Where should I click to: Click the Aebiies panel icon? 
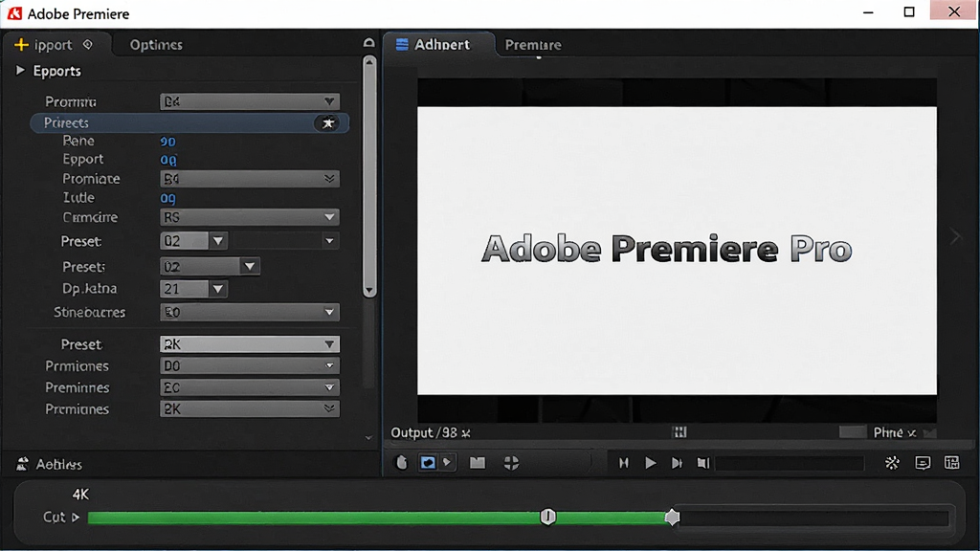23,464
